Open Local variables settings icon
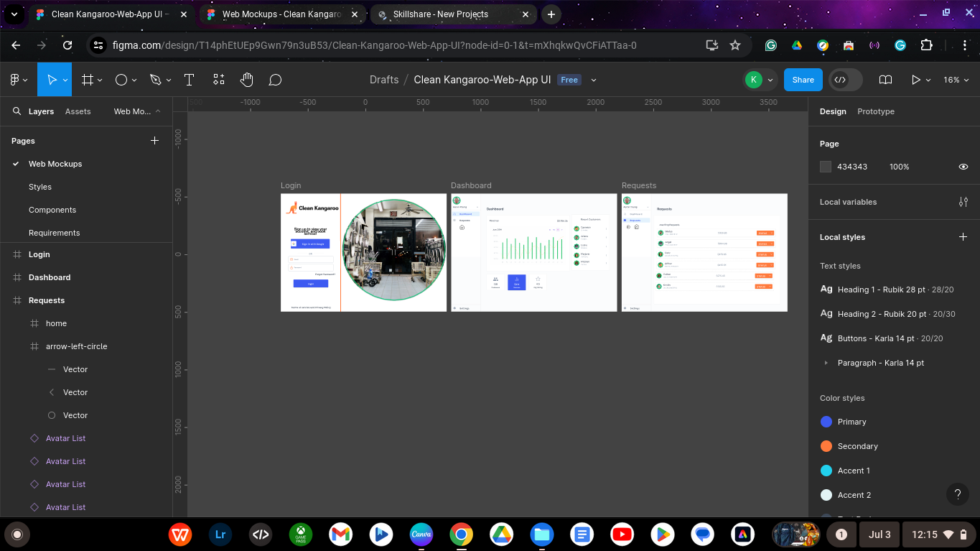The height and width of the screenshot is (551, 980). point(963,202)
